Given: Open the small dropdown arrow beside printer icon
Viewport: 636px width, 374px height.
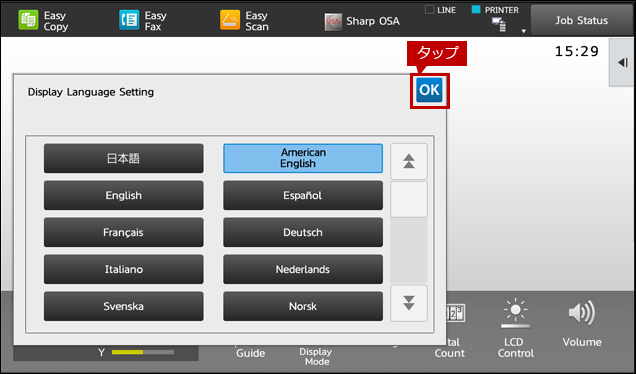Looking at the screenshot, I should (x=524, y=31).
